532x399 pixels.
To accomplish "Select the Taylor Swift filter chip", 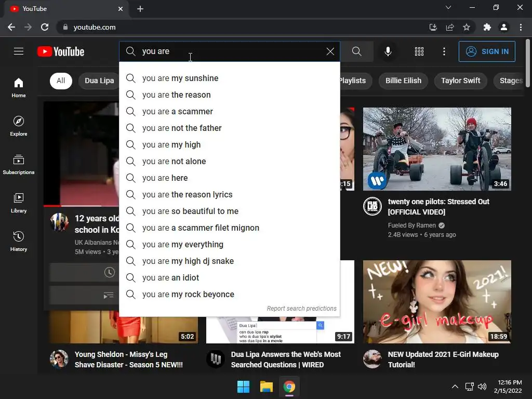I will [x=460, y=81].
